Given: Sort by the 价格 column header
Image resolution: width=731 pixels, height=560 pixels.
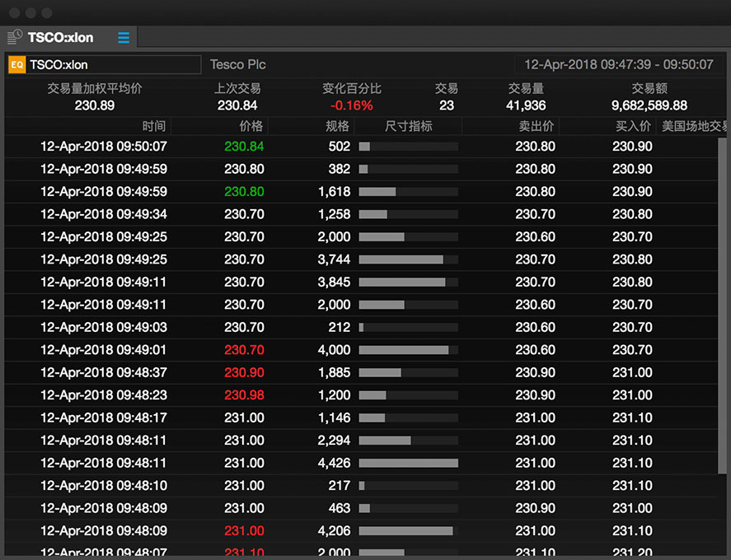Looking at the screenshot, I should [251, 126].
